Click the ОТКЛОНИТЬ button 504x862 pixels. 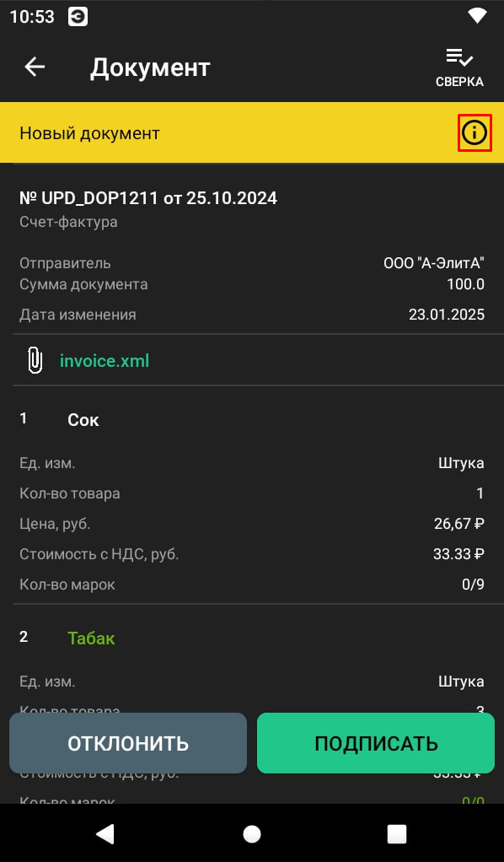tap(128, 743)
